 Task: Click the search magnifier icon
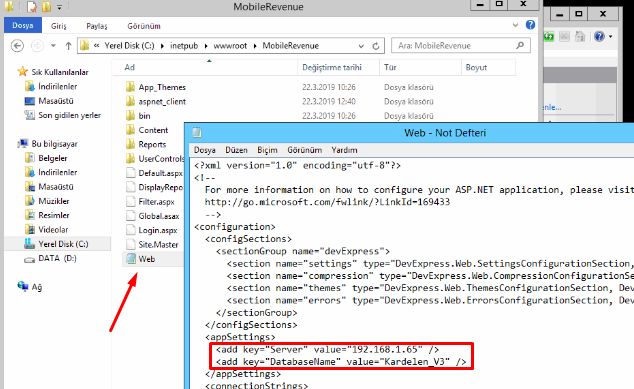(520, 45)
